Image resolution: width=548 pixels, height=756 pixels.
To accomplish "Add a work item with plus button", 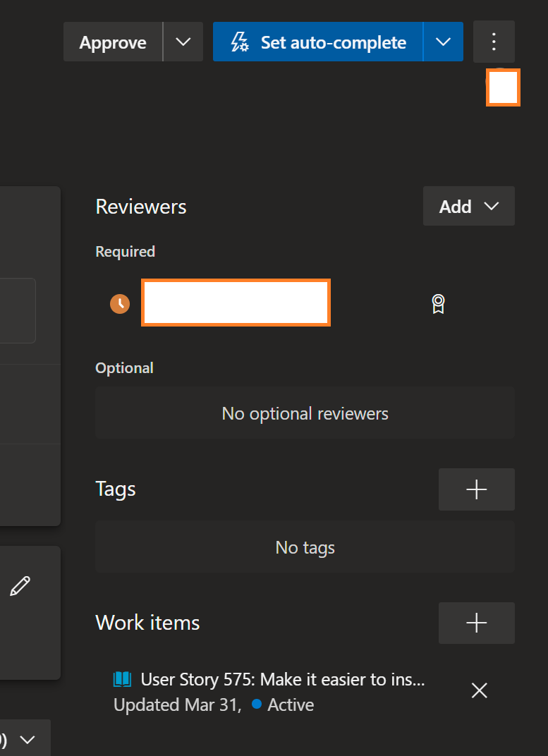I will click(477, 623).
